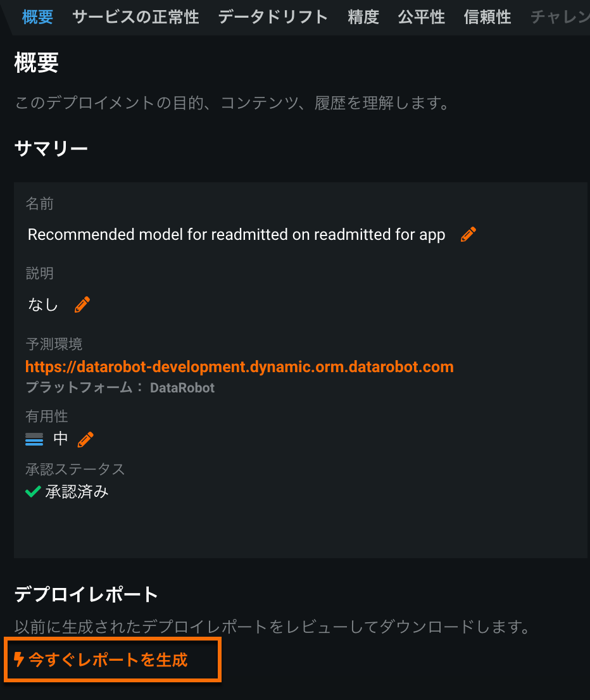Click the なし description value
The width and height of the screenshot is (590, 700).
pyautogui.click(x=43, y=304)
